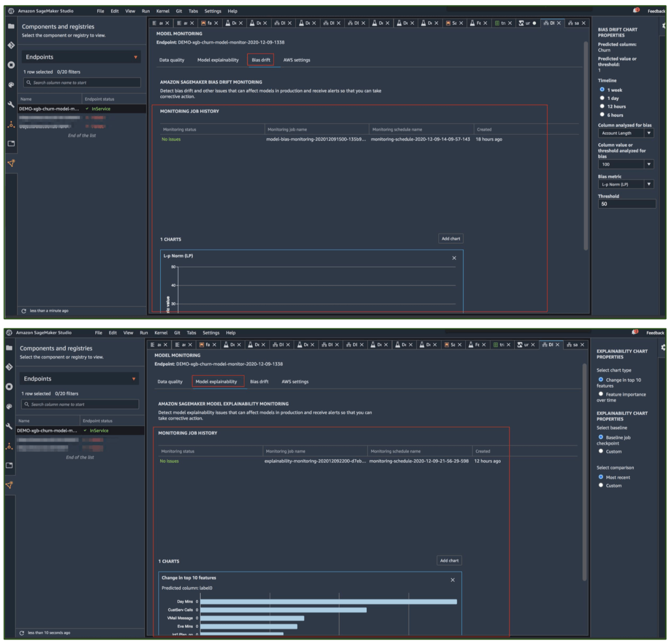Open Bias drift tab in bottom window

click(259, 382)
